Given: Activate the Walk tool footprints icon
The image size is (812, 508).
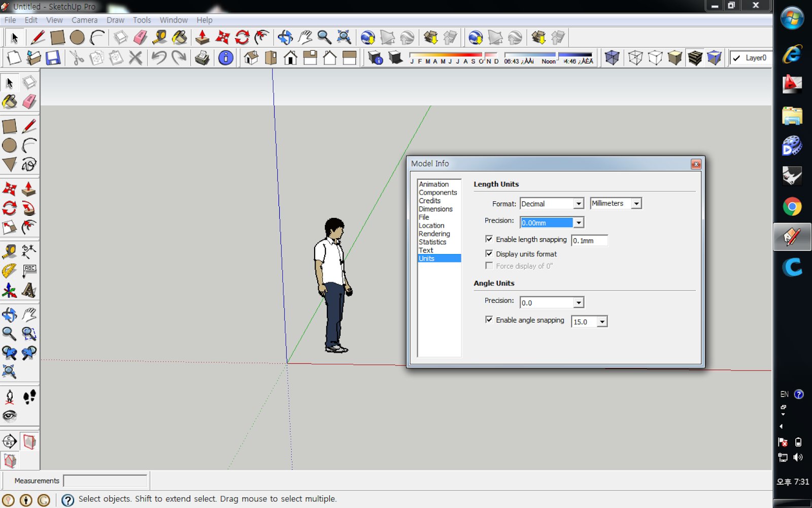Looking at the screenshot, I should [29, 397].
